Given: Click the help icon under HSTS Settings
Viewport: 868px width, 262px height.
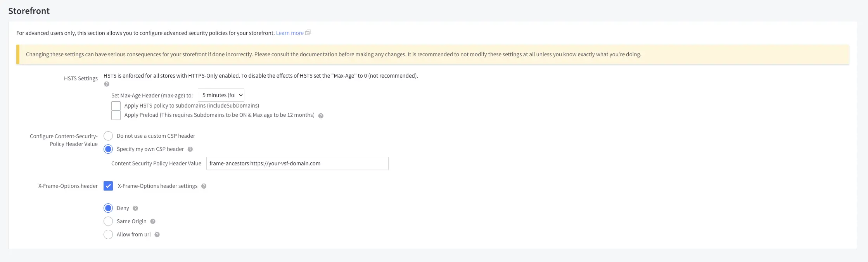Looking at the screenshot, I should (107, 84).
